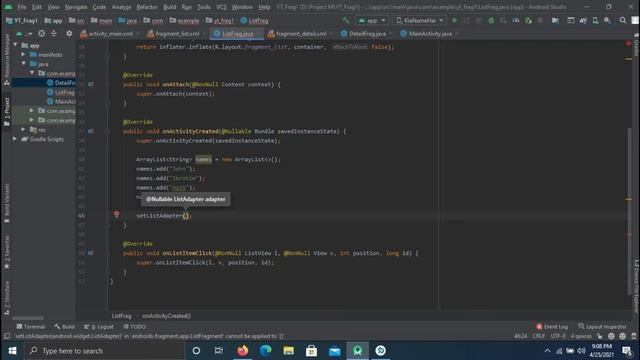The width and height of the screenshot is (640, 360).
Task: Open Project panel settings gear
Action: [69, 33]
